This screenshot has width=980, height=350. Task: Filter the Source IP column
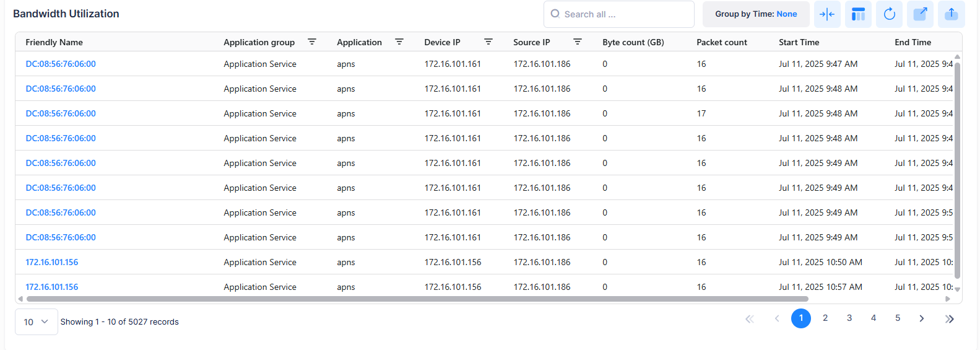578,42
